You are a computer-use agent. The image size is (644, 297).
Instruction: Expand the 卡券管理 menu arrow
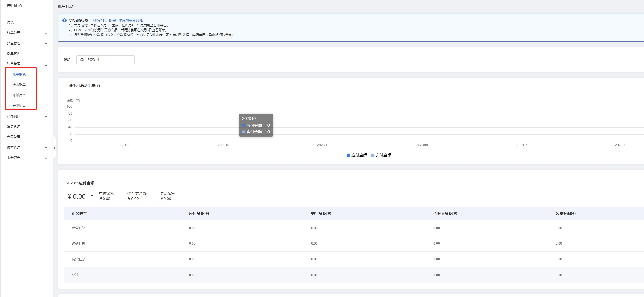pos(46,158)
